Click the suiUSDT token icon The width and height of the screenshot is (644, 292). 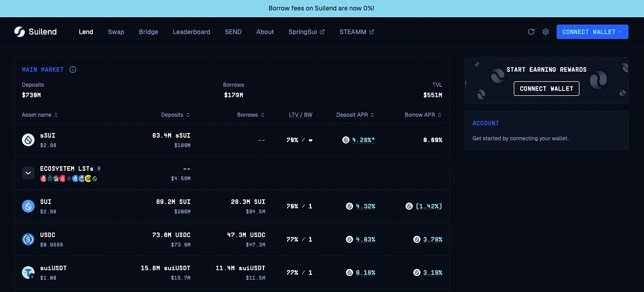[x=28, y=272]
